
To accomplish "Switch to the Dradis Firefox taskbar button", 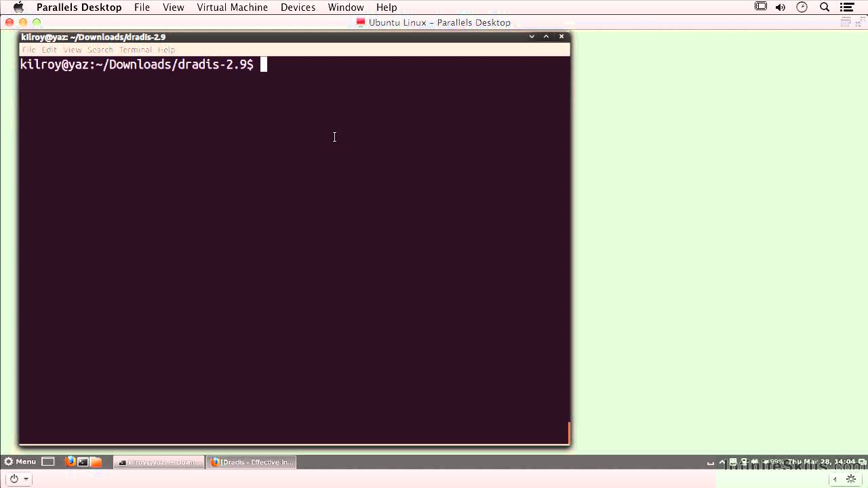I will 252,462.
